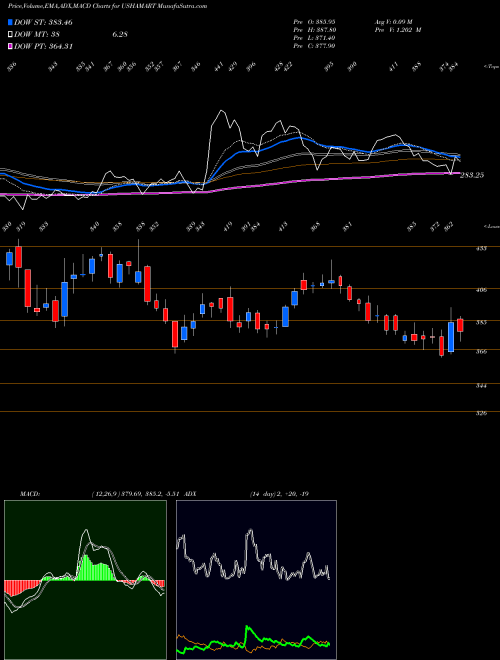This screenshot has width=500, height=660.
Task: Open the MACD histogram chart panel
Action: point(85,580)
